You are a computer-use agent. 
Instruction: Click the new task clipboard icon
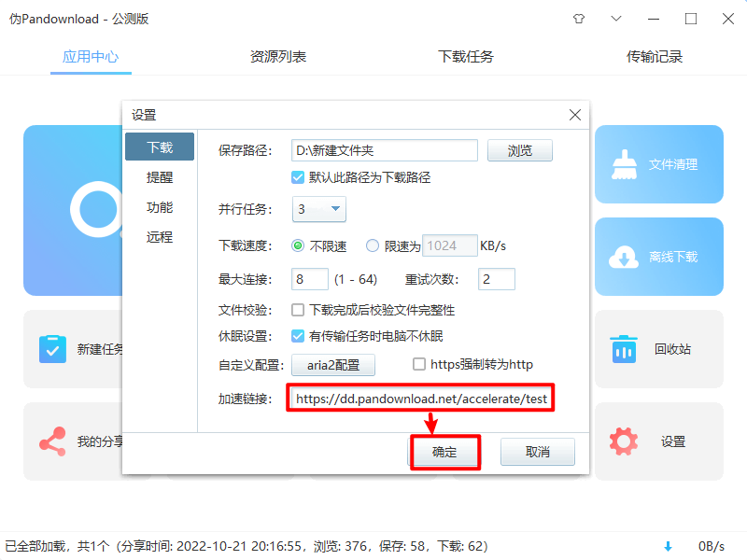click(52, 349)
